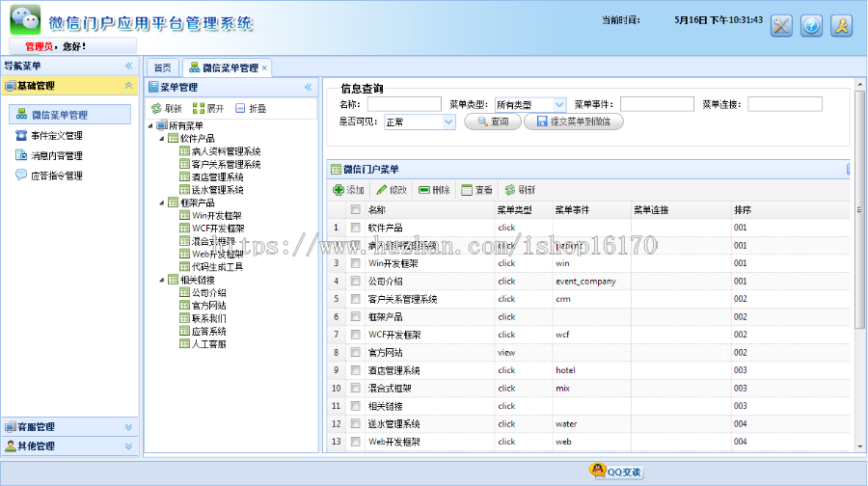The height and width of the screenshot is (486, 868).
Task: Collapse the 基础管理 accordion section
Action: [128, 85]
